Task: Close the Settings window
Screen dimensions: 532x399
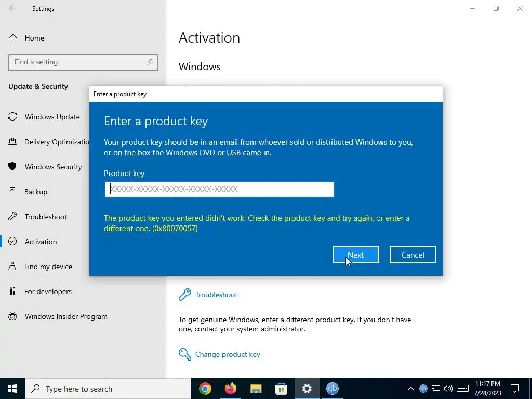Action: [520, 8]
